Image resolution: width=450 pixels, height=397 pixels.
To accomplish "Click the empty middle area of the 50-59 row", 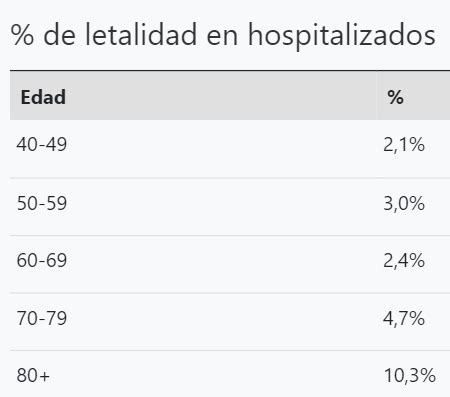I will pos(222,207).
